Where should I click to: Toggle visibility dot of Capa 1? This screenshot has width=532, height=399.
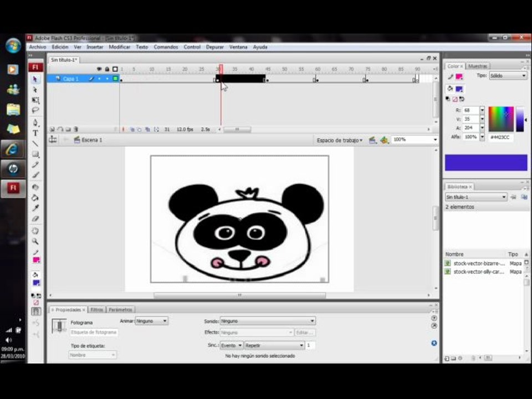99,79
